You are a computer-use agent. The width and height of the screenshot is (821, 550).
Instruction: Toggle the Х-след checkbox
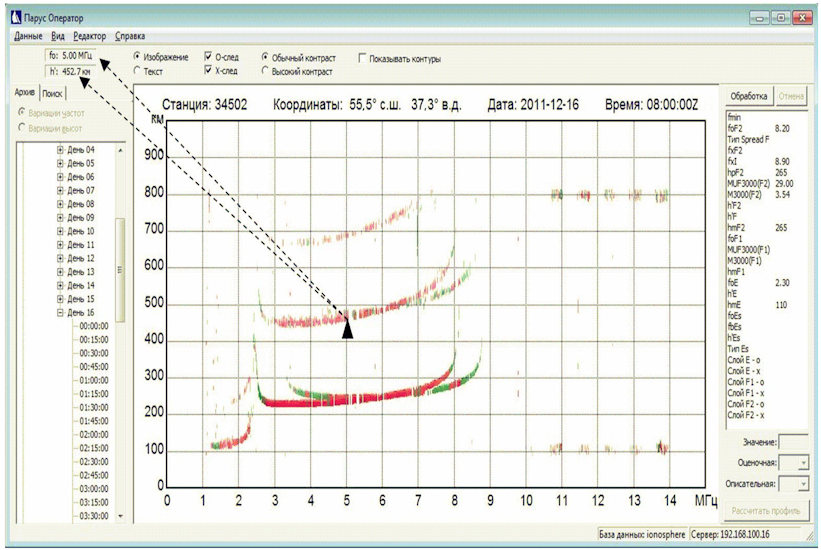(x=208, y=70)
